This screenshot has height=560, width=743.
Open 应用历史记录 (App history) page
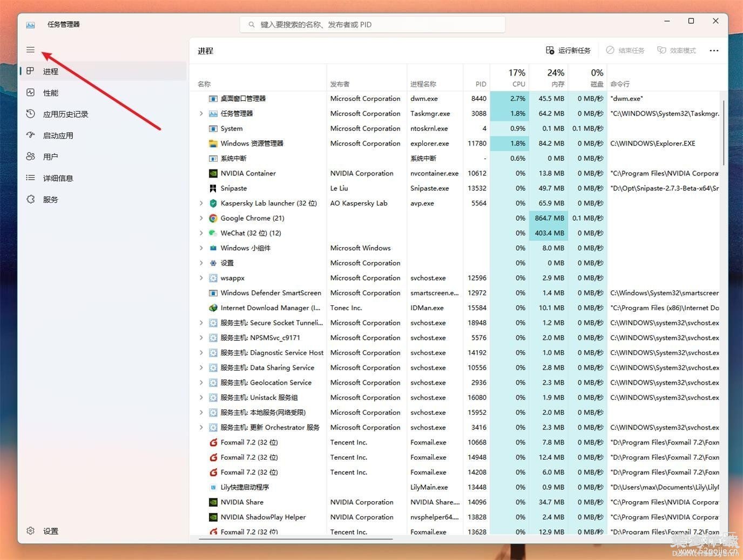tap(104, 114)
